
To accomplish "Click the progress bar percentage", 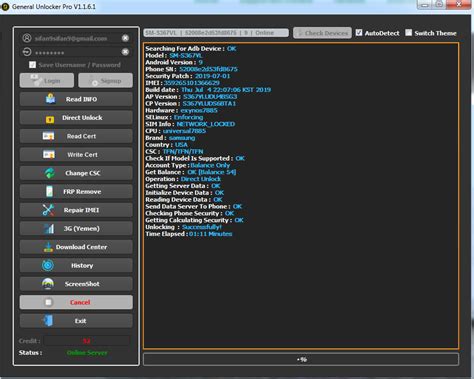I will click(x=301, y=359).
